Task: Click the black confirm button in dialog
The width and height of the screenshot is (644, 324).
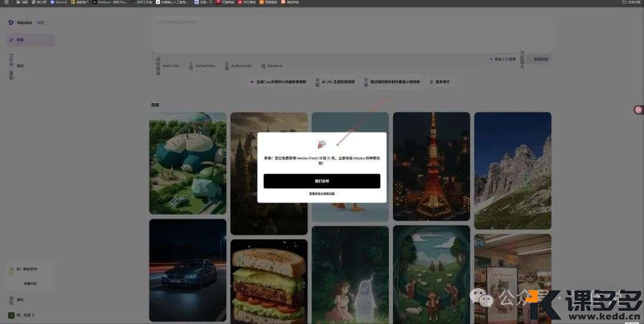Action: 322,181
